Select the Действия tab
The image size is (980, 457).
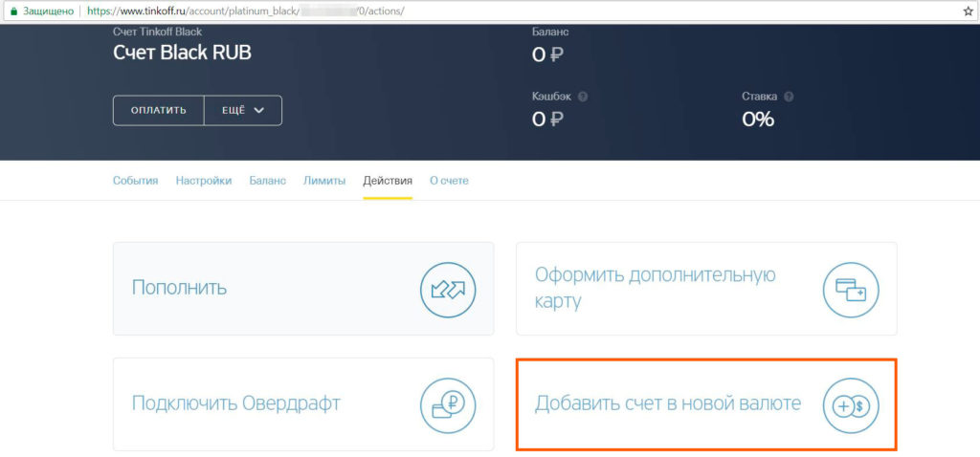tap(388, 181)
